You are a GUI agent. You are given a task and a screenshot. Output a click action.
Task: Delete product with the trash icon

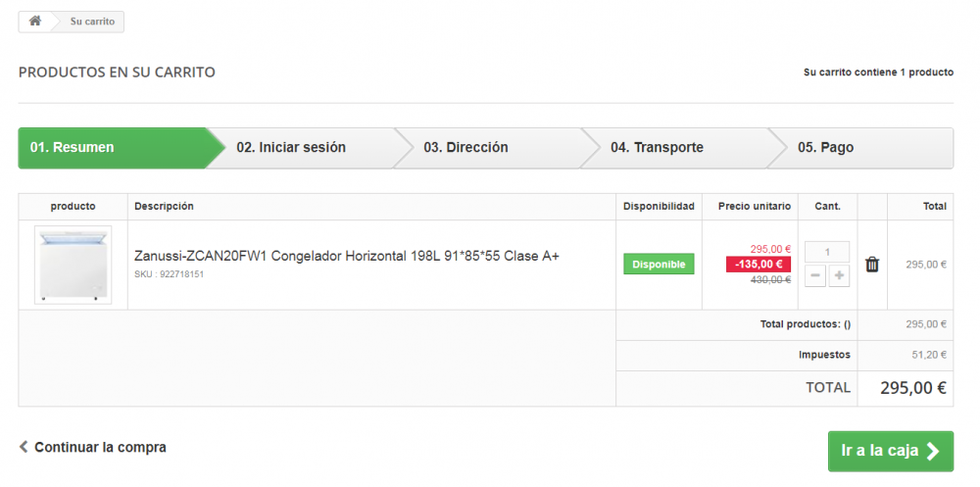[x=871, y=265]
